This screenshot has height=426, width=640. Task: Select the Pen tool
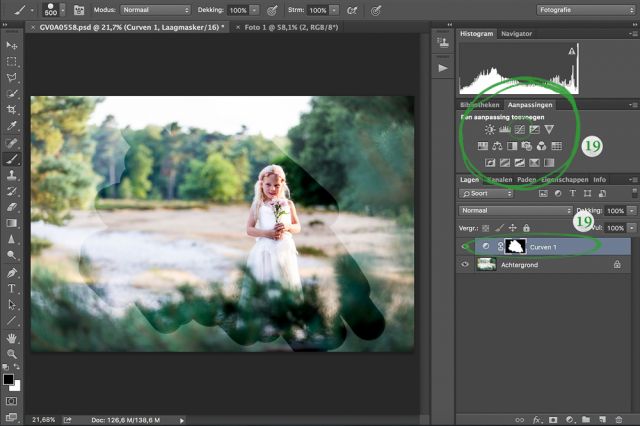point(11,272)
